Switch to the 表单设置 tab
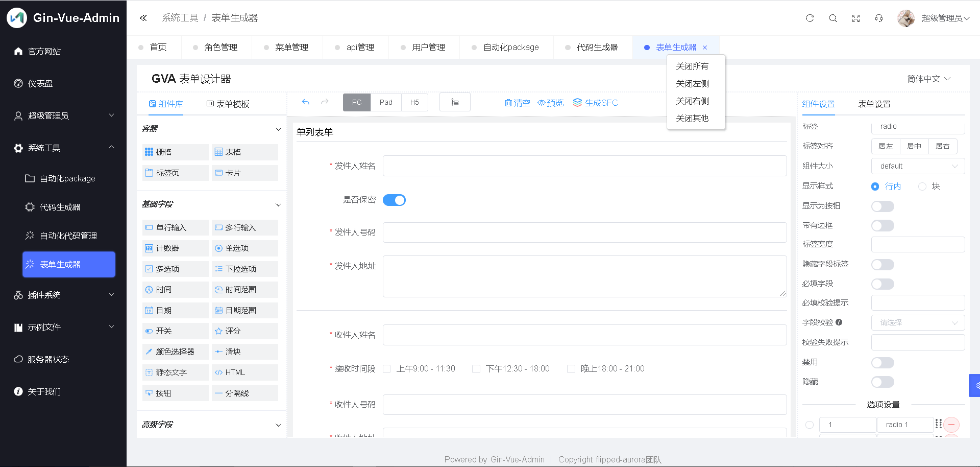 [874, 104]
